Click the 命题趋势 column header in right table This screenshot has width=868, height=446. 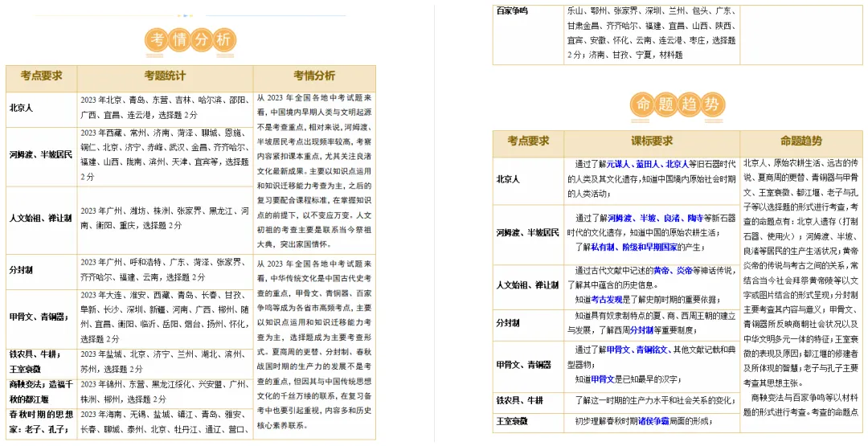pyautogui.click(x=801, y=141)
